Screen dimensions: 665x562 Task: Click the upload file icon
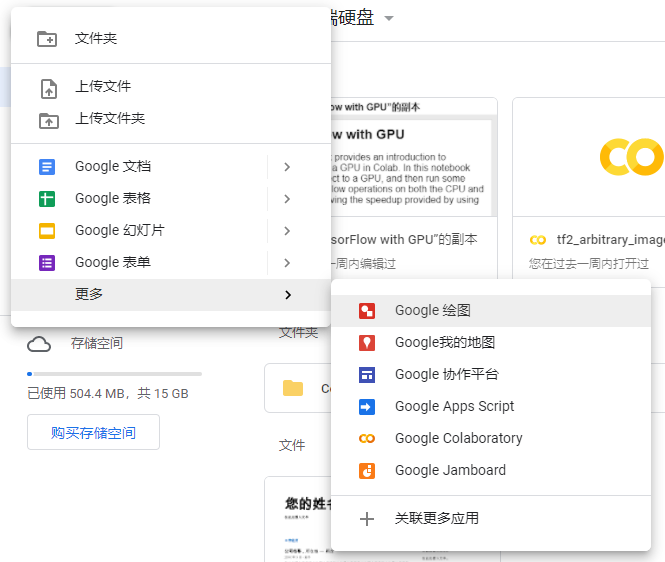pos(48,89)
